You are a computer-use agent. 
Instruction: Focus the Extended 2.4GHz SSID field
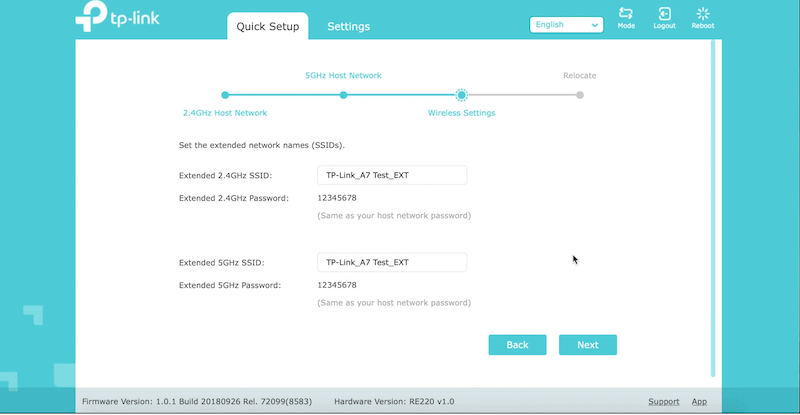coord(392,175)
